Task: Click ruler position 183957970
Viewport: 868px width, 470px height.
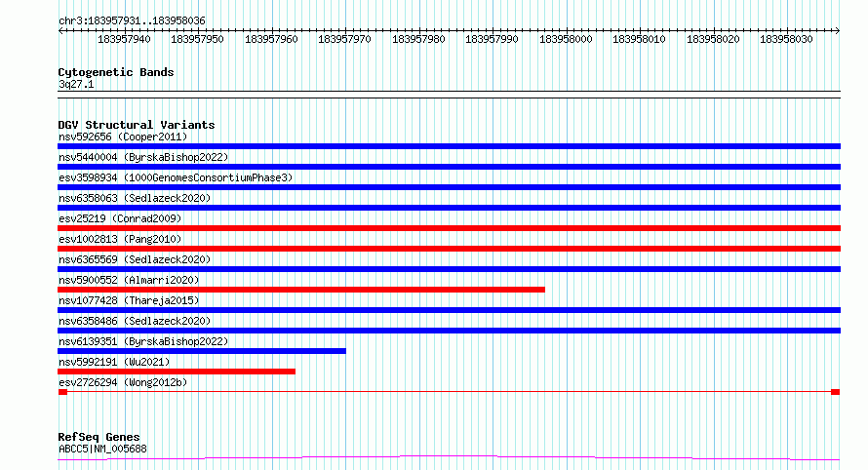Action: 344,39
